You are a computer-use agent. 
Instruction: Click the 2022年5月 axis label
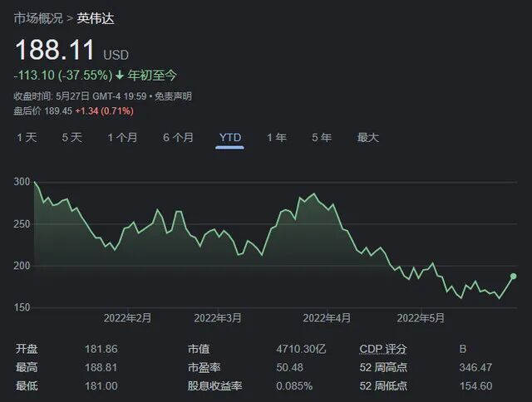(421, 318)
